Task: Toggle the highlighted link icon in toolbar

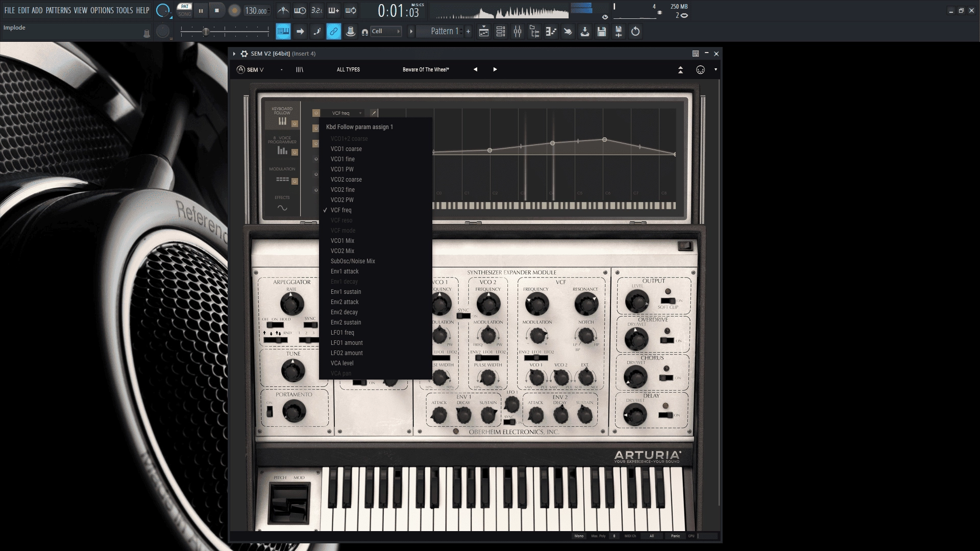Action: [334, 32]
